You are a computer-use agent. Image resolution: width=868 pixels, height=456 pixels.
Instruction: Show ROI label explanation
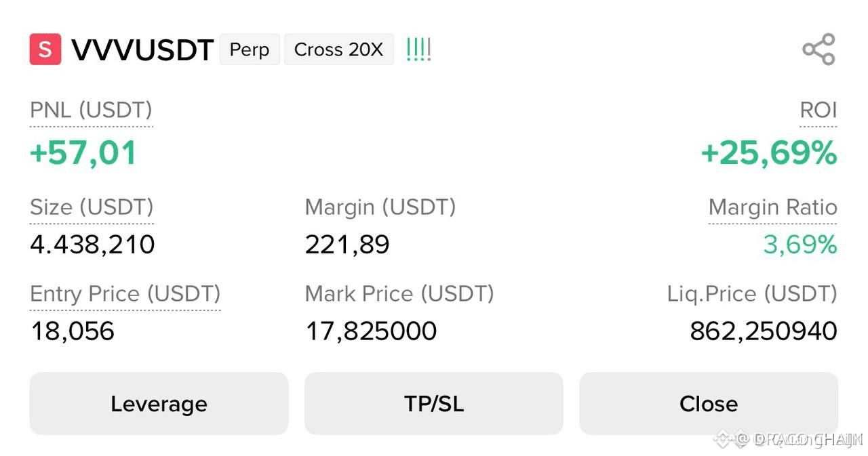point(818,110)
